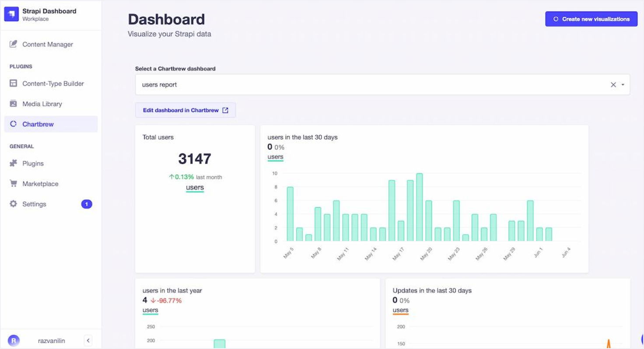The image size is (644, 349).
Task: Toggle the users legend in 30-day chart
Action: [x=275, y=157]
